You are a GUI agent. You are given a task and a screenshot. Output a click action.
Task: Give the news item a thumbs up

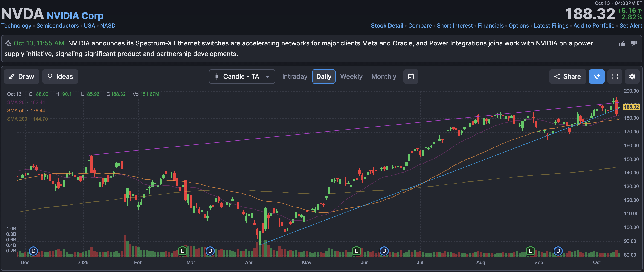(622, 44)
